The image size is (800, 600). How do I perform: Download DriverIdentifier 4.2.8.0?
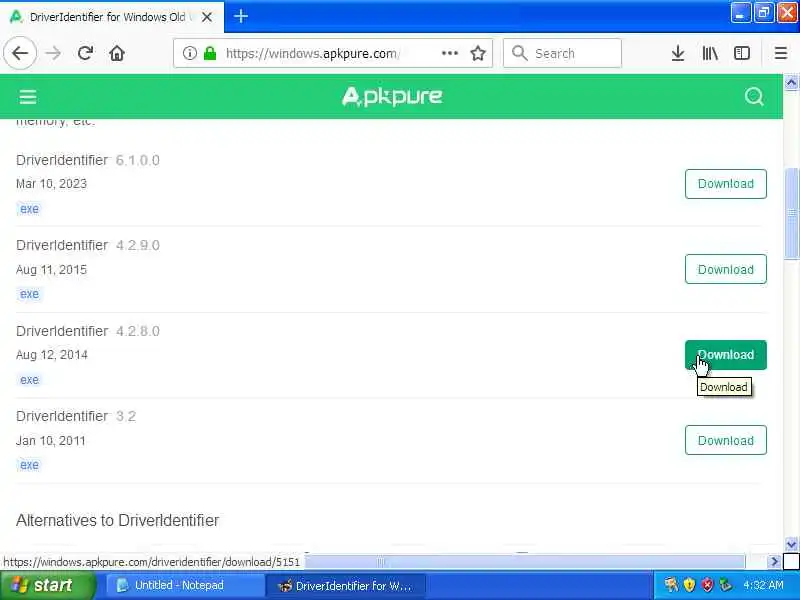(x=726, y=355)
